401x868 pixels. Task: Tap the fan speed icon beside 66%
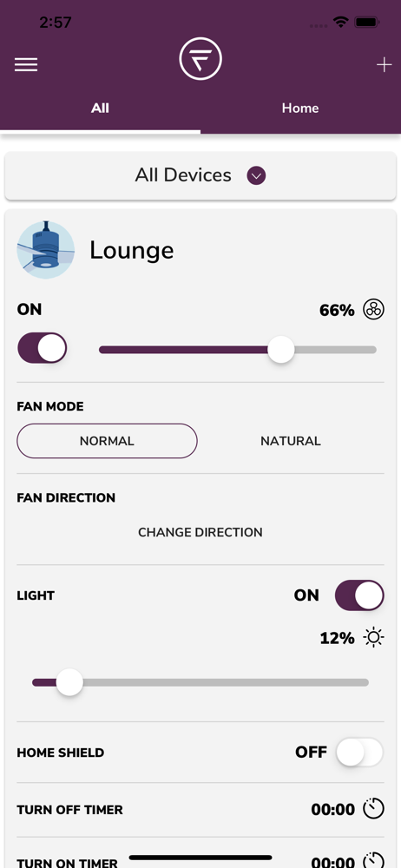tap(373, 310)
